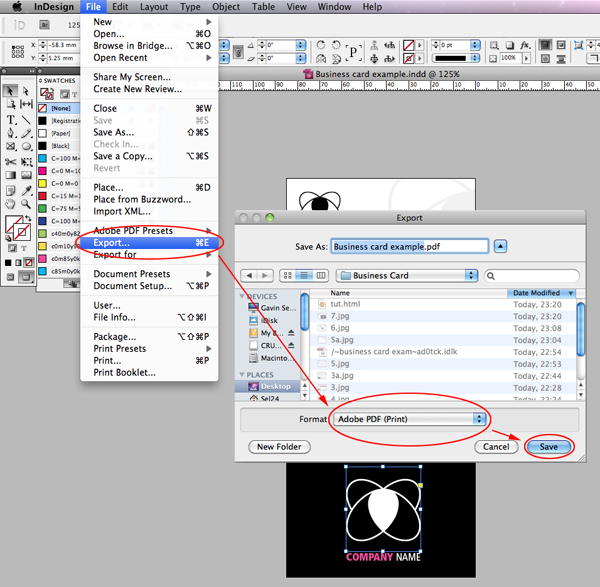Pick the Pencil tool
600x587 pixels.
tap(26, 133)
